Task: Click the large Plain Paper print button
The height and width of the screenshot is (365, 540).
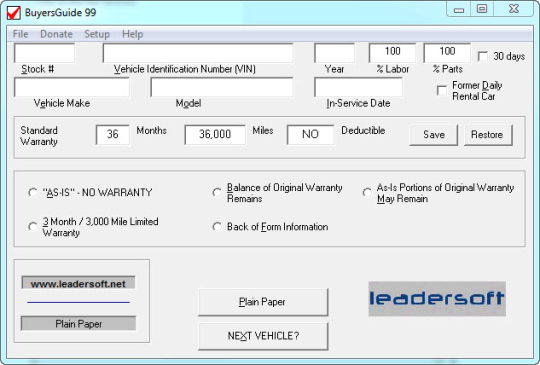Action: point(263,302)
